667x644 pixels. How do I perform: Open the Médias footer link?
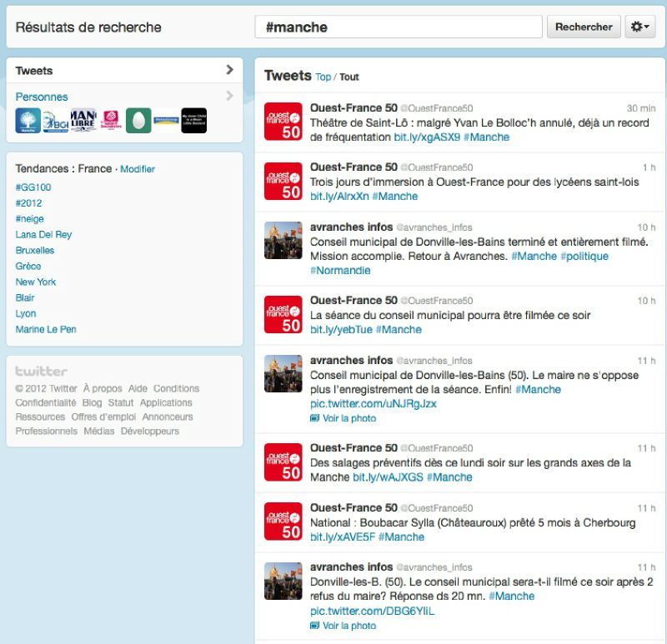pos(99,431)
